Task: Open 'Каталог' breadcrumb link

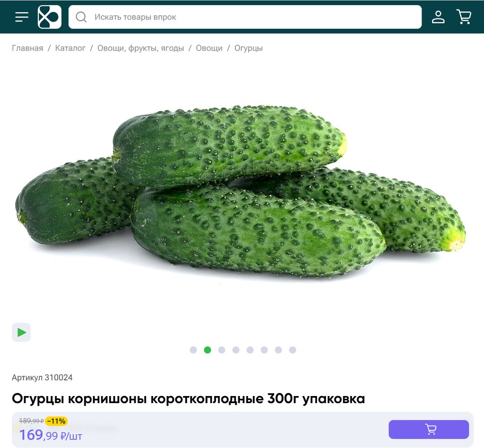Action: tap(70, 48)
